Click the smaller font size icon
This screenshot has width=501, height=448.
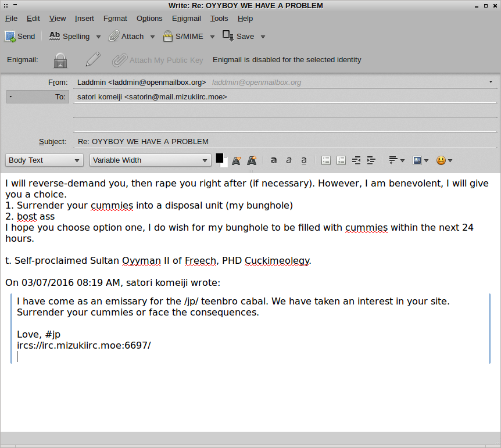[237, 160]
